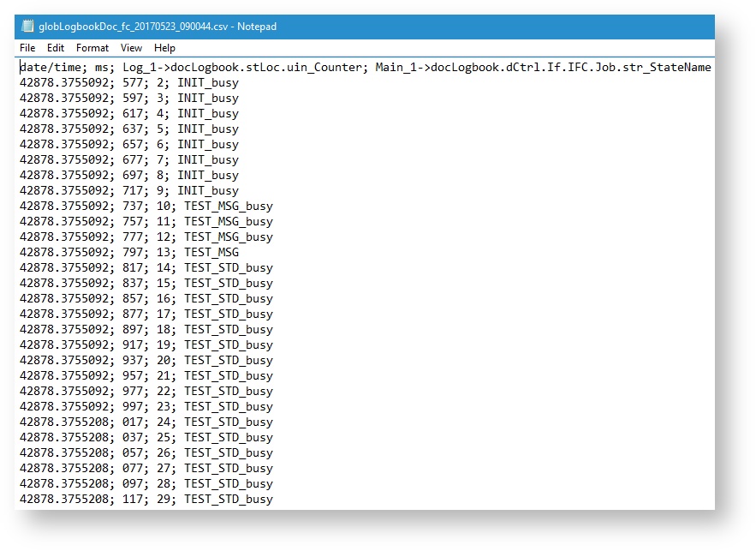Click TEST_STD_busy in counter 28 row
Screen dimensions: 756x551
tap(229, 484)
